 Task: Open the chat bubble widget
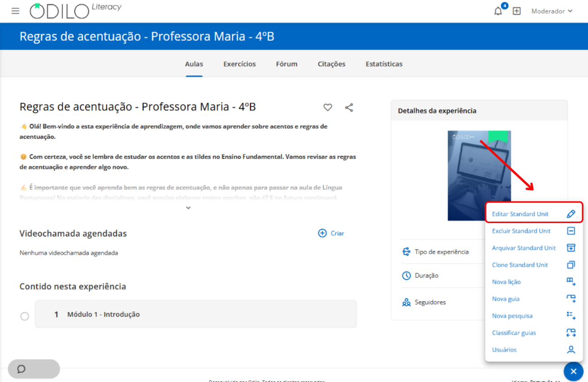34,369
